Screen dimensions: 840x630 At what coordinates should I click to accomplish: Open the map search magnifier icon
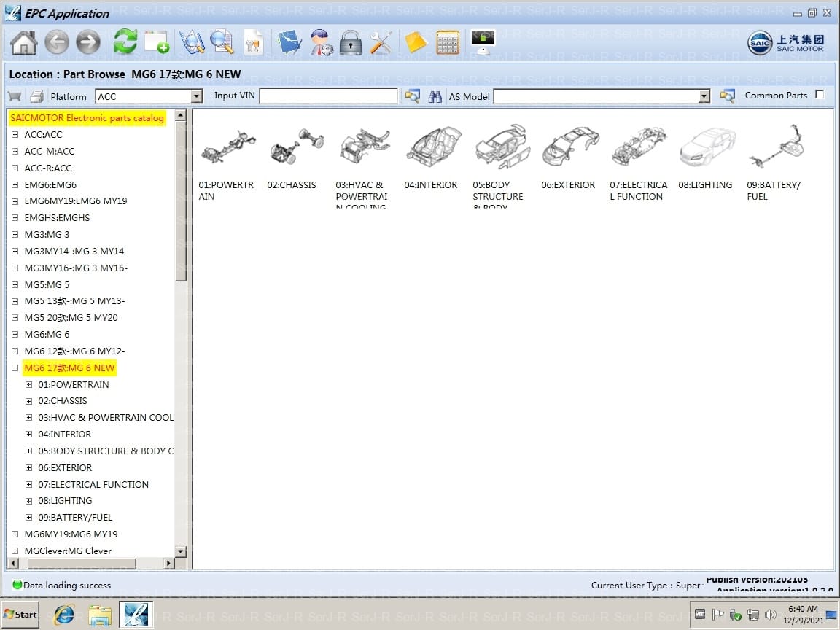click(x=192, y=42)
